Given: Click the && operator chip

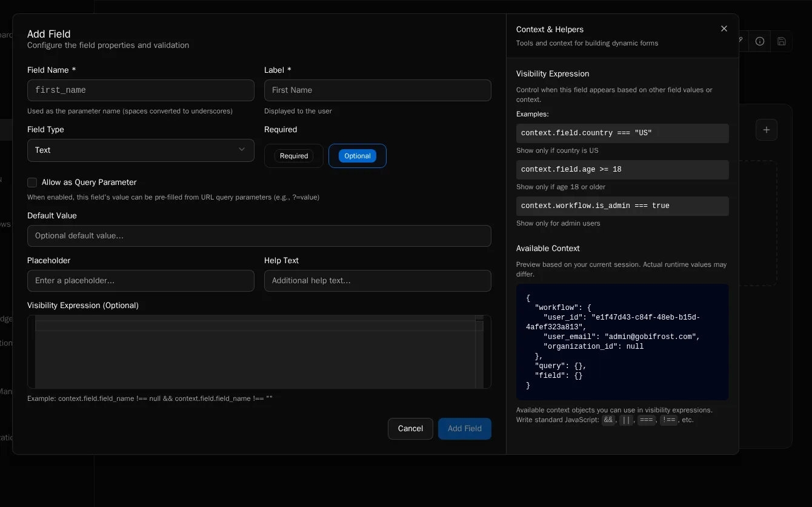Looking at the screenshot, I should coord(608,420).
